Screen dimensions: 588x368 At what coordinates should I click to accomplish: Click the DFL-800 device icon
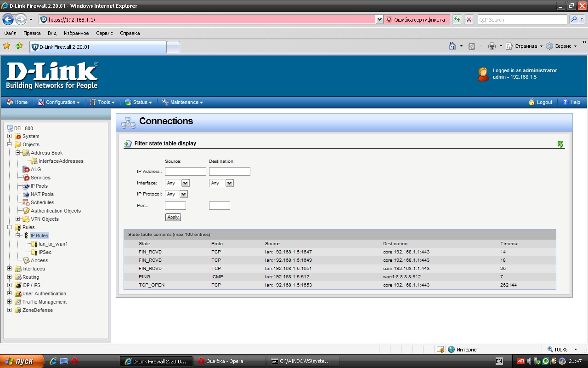pyautogui.click(x=10, y=128)
